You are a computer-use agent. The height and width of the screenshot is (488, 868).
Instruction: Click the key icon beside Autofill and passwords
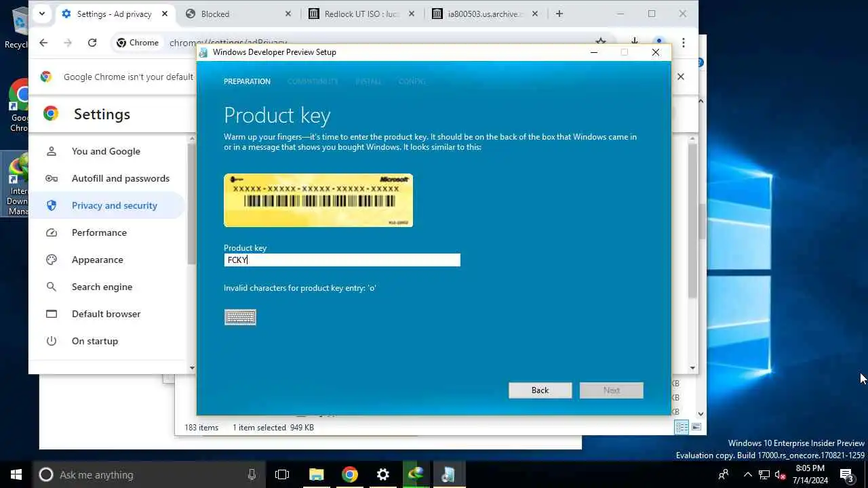point(52,178)
